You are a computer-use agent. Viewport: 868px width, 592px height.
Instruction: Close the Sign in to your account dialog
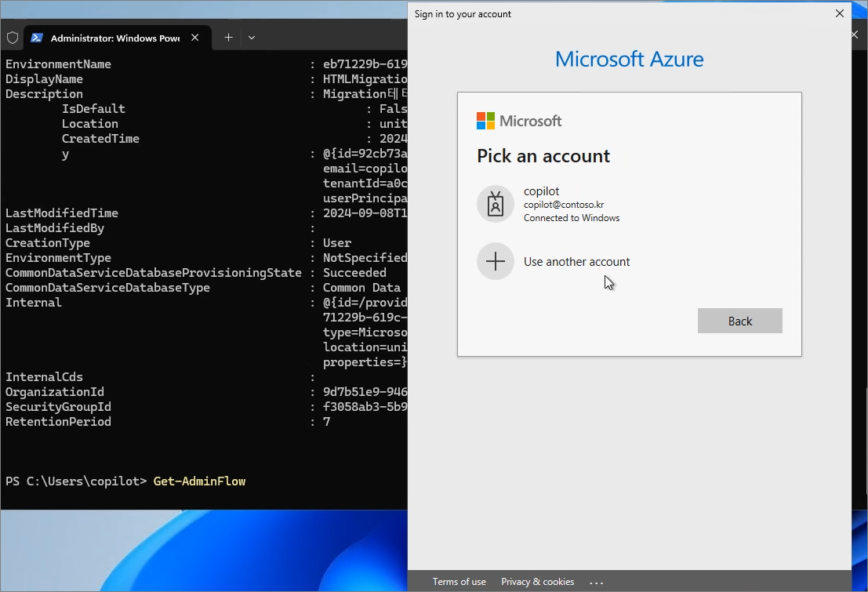click(x=839, y=13)
